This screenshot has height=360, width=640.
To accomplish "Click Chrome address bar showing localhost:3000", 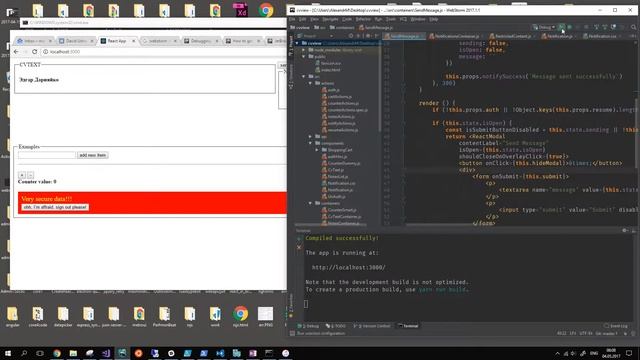I will point(163,52).
